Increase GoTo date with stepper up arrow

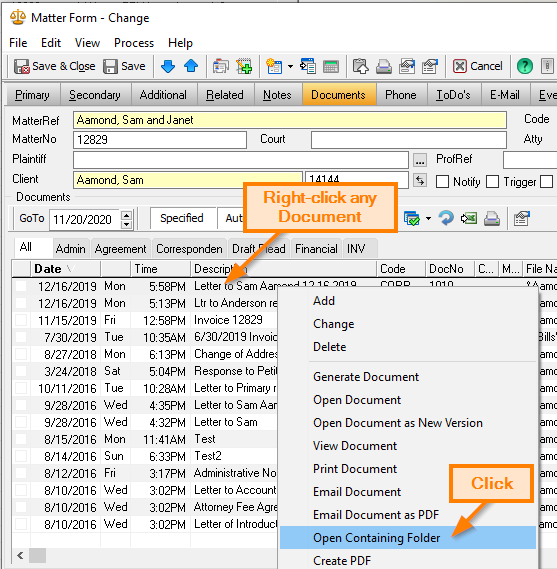[126, 215]
